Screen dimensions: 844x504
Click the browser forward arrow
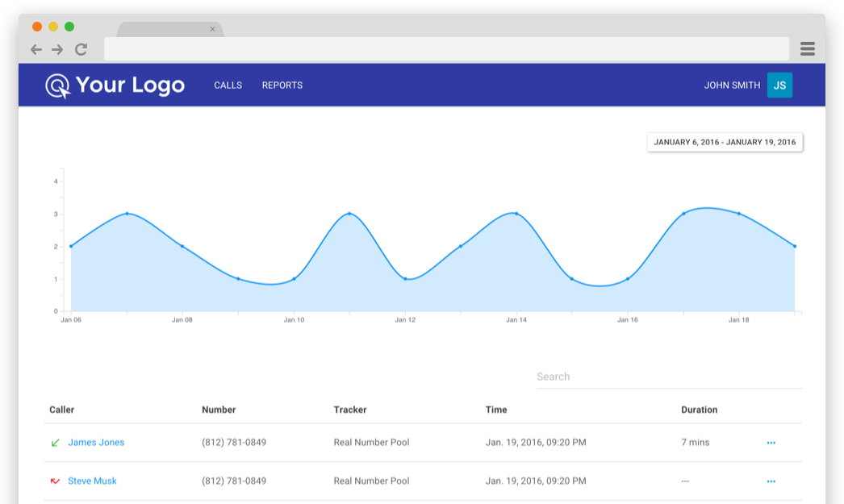tap(57, 49)
